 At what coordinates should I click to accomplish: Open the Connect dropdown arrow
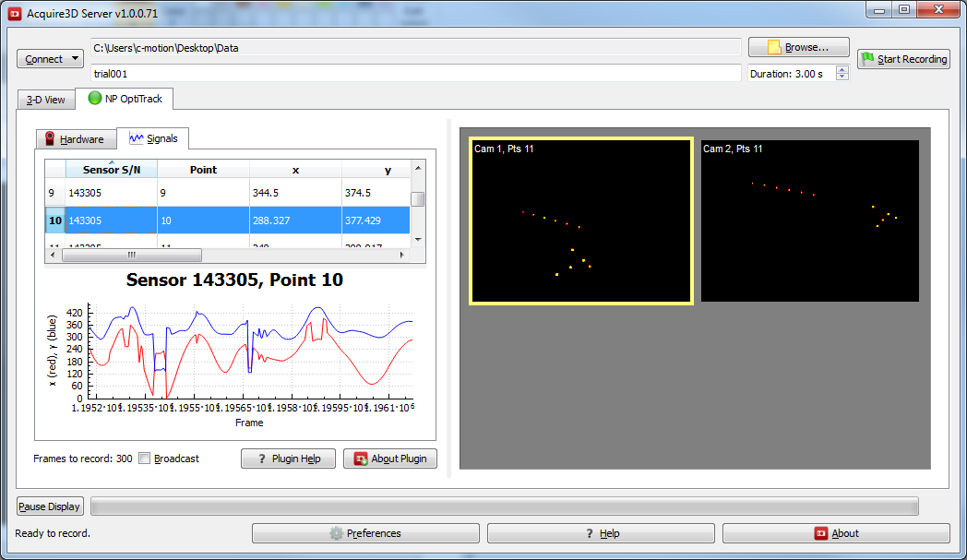point(76,59)
